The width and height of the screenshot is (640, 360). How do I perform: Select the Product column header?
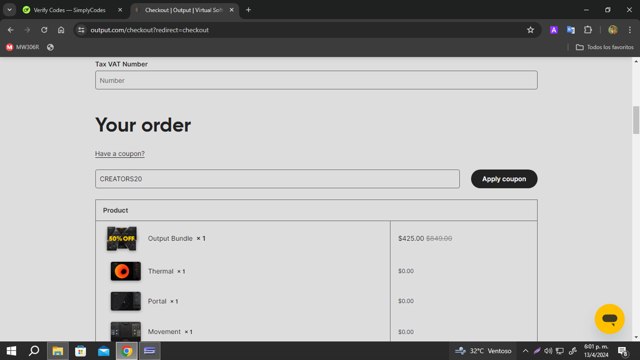[116, 210]
